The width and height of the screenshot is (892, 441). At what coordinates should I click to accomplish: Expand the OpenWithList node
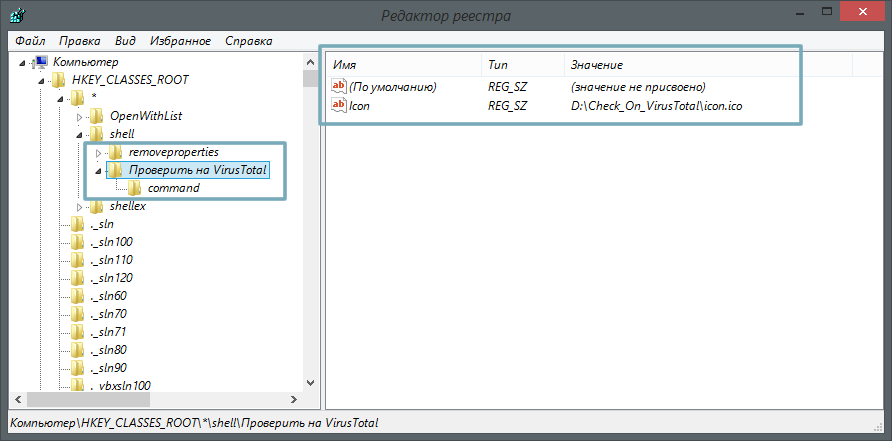pos(79,117)
